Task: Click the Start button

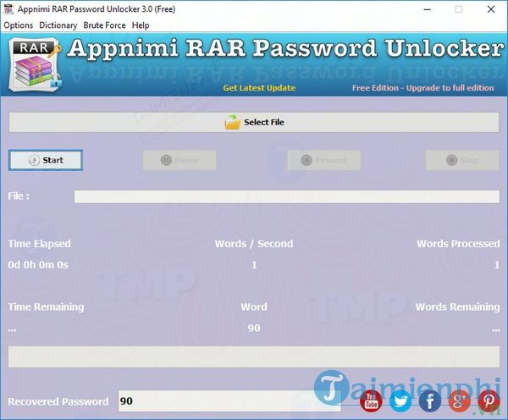Action: tap(46, 160)
